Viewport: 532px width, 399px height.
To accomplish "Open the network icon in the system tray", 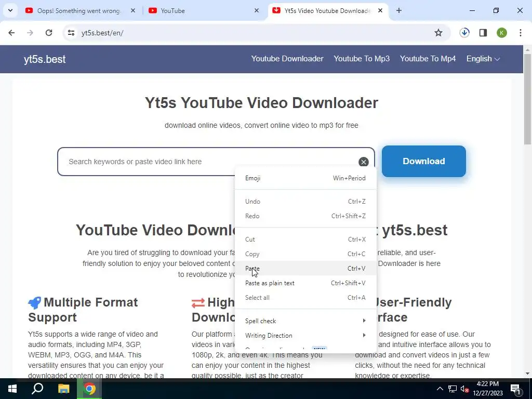I will [x=453, y=389].
